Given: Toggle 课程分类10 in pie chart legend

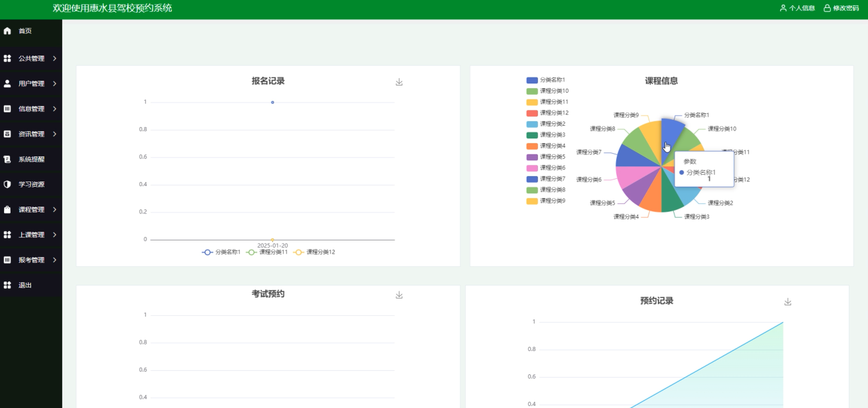Looking at the screenshot, I should (547, 91).
